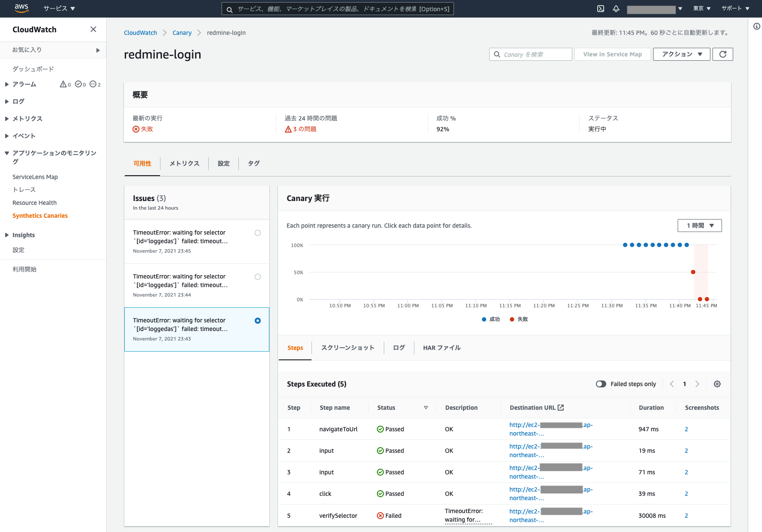
Task: Open the CloudShell terminal icon
Action: 601,9
